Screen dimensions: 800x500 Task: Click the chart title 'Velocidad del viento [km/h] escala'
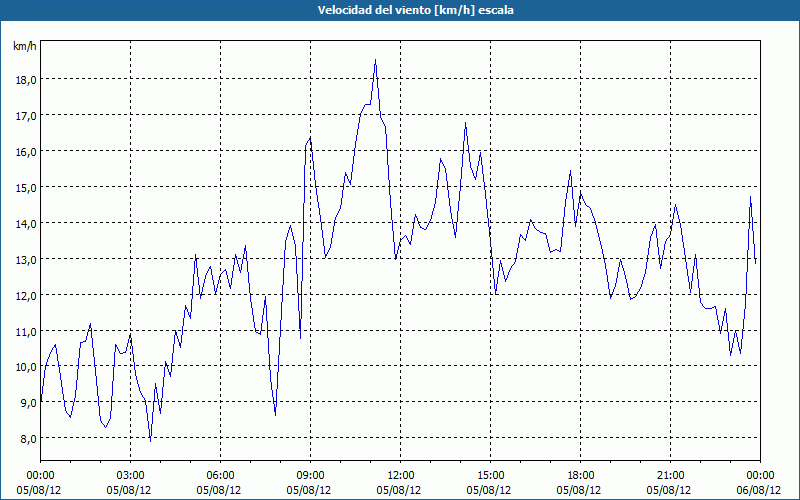[x=415, y=10]
